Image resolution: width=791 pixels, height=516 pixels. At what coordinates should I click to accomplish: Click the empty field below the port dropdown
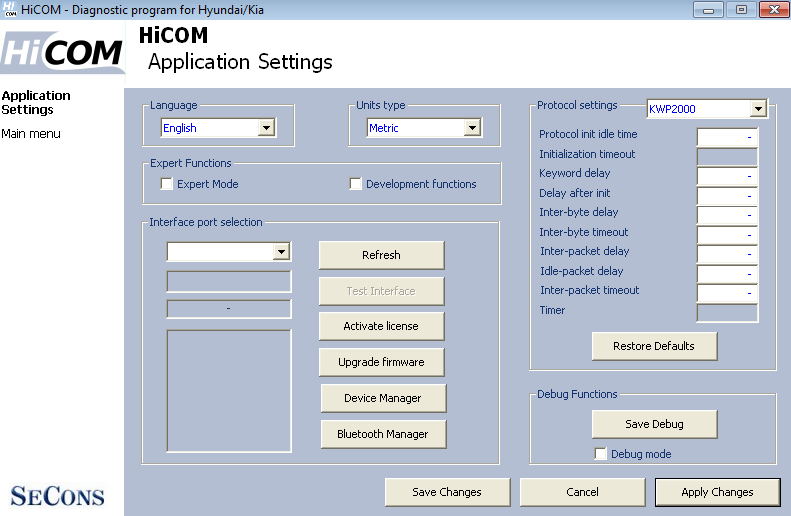pyautogui.click(x=229, y=281)
